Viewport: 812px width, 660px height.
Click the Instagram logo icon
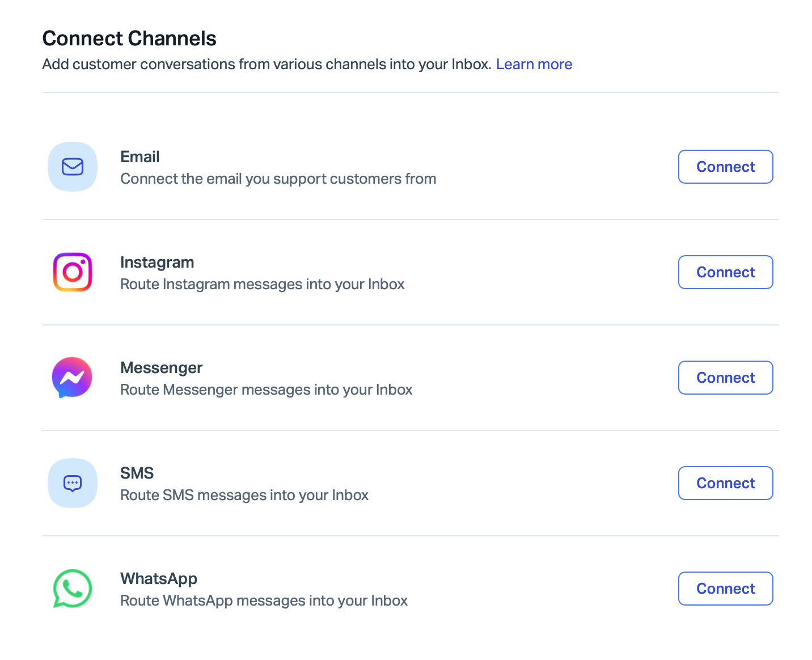tap(73, 272)
